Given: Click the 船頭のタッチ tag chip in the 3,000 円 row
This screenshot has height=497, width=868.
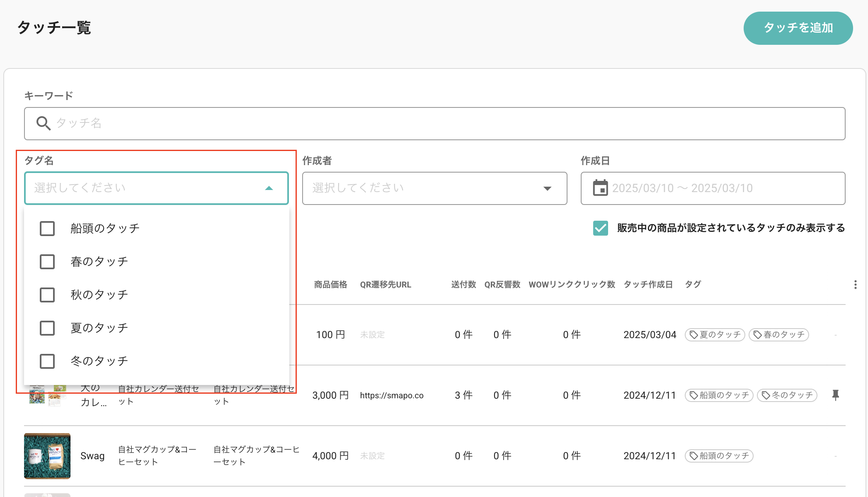Looking at the screenshot, I should 719,395.
